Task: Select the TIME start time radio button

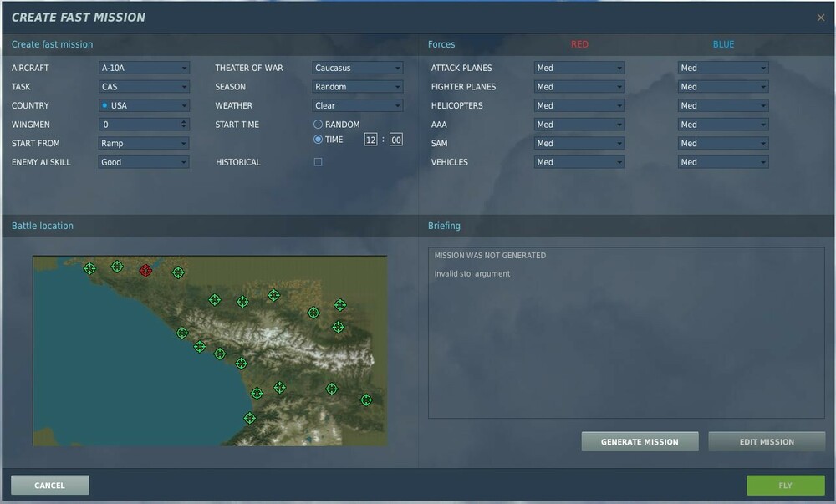Action: pyautogui.click(x=318, y=139)
